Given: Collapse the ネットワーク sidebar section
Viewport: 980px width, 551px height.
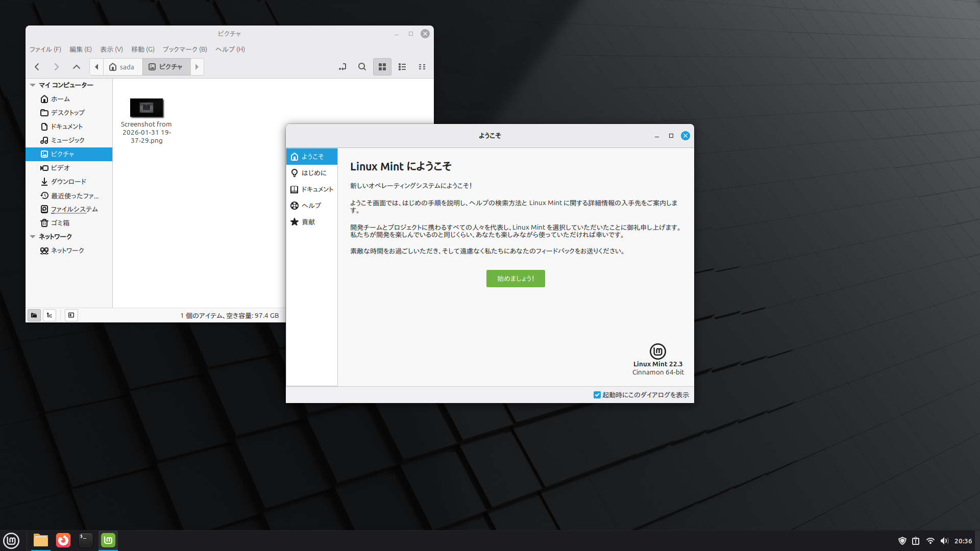Looking at the screenshot, I should (33, 237).
